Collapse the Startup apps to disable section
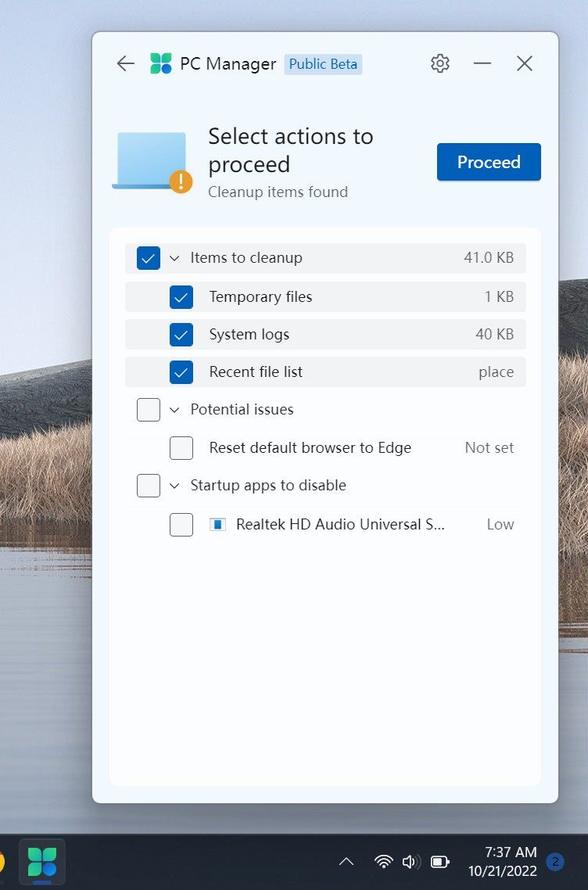Viewport: 588px width, 890px height. point(174,486)
